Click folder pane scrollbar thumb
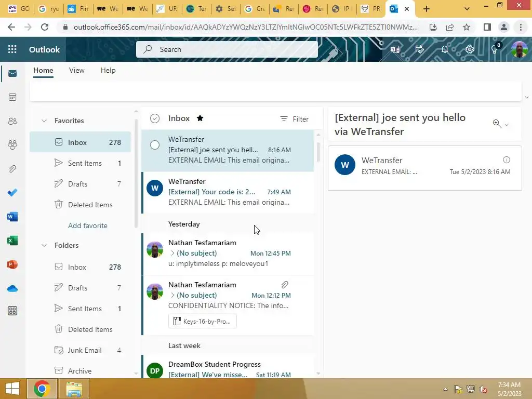This screenshot has height=399, width=532. (x=136, y=173)
